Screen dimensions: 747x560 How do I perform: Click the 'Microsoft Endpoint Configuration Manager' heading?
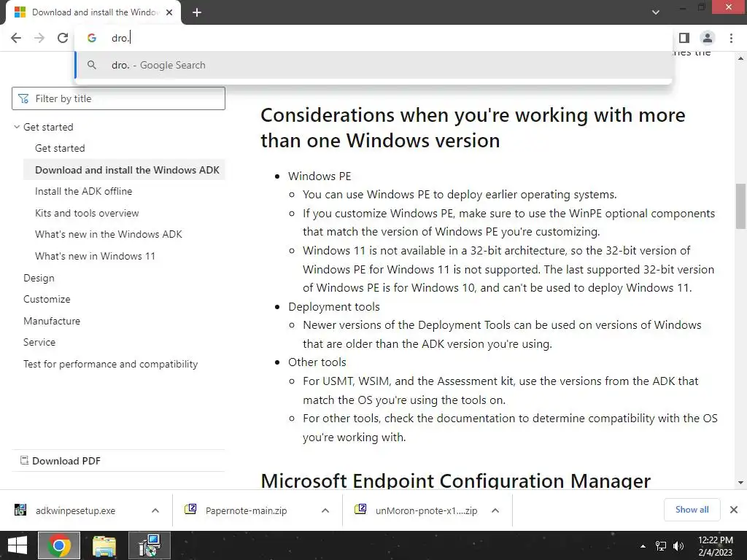tap(455, 481)
